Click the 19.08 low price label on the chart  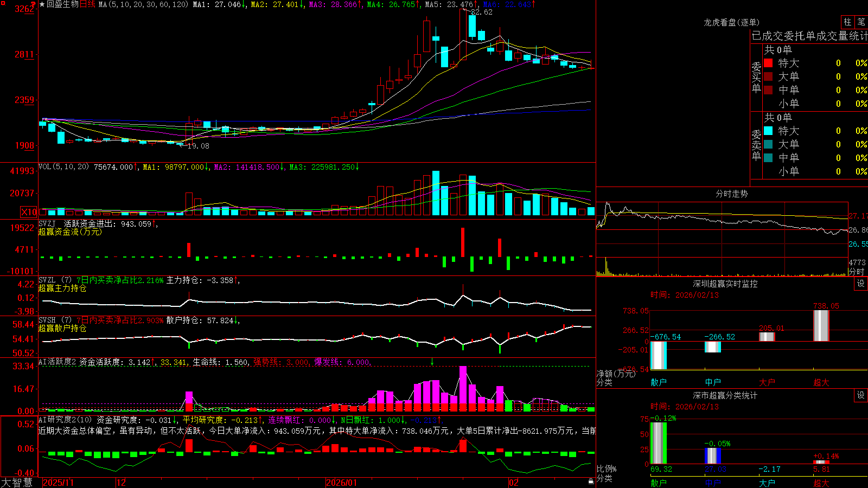198,146
